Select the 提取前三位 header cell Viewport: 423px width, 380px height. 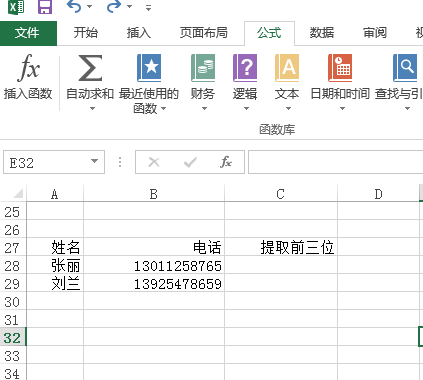[281, 247]
